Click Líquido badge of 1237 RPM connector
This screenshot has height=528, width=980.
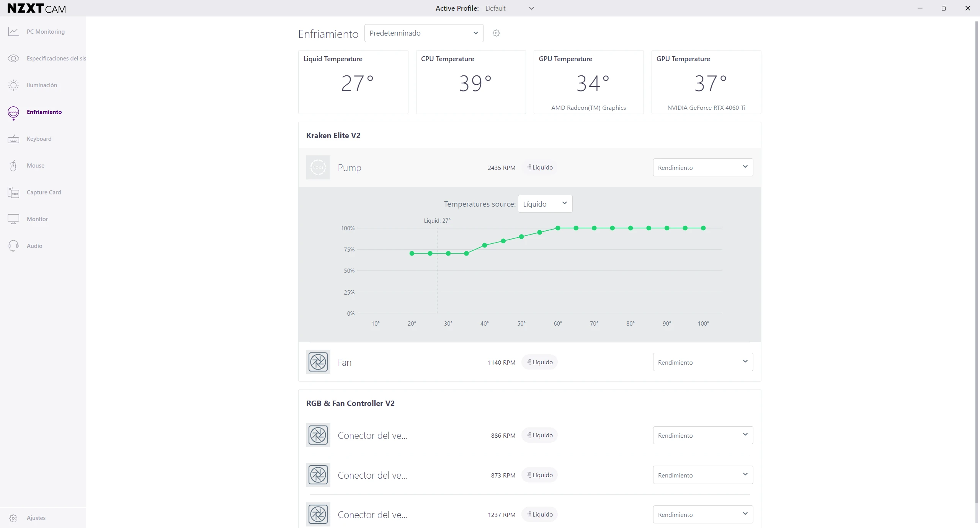coord(540,515)
